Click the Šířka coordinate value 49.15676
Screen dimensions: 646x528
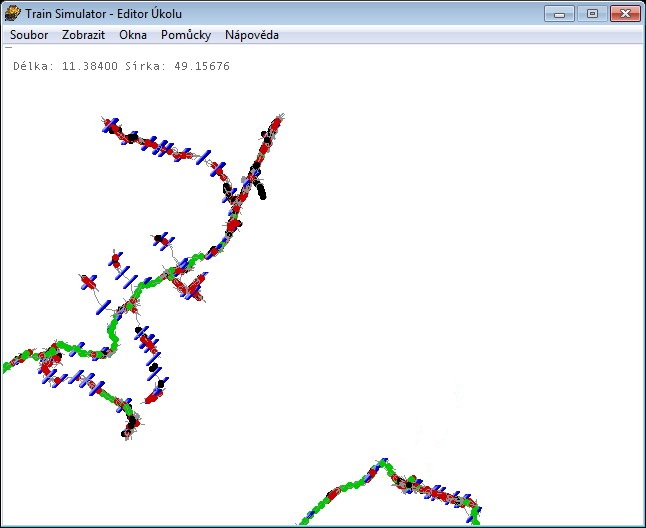[x=202, y=66]
